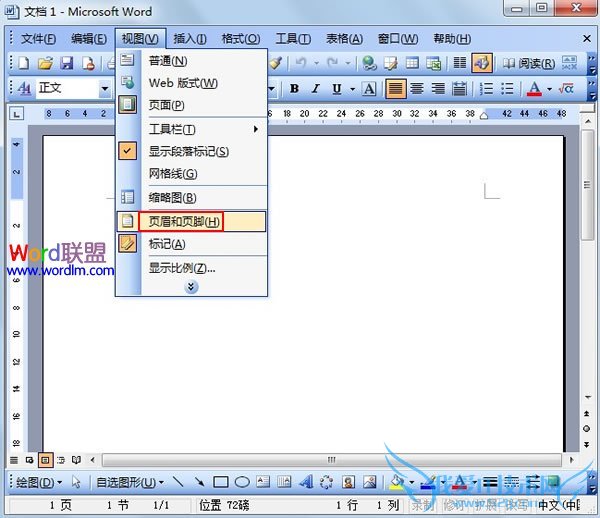Open the Fill Color dropdown arrow
The height and width of the screenshot is (518, 600).
[x=412, y=482]
